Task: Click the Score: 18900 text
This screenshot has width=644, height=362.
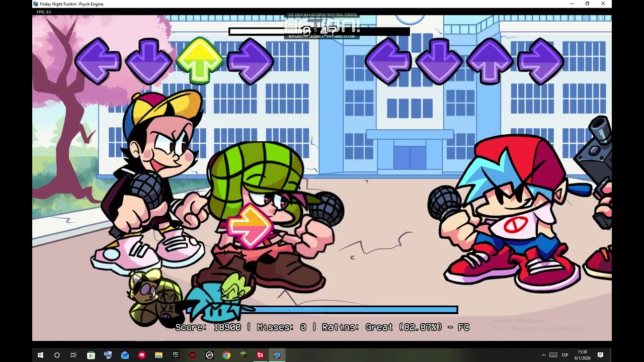Action: [208, 327]
